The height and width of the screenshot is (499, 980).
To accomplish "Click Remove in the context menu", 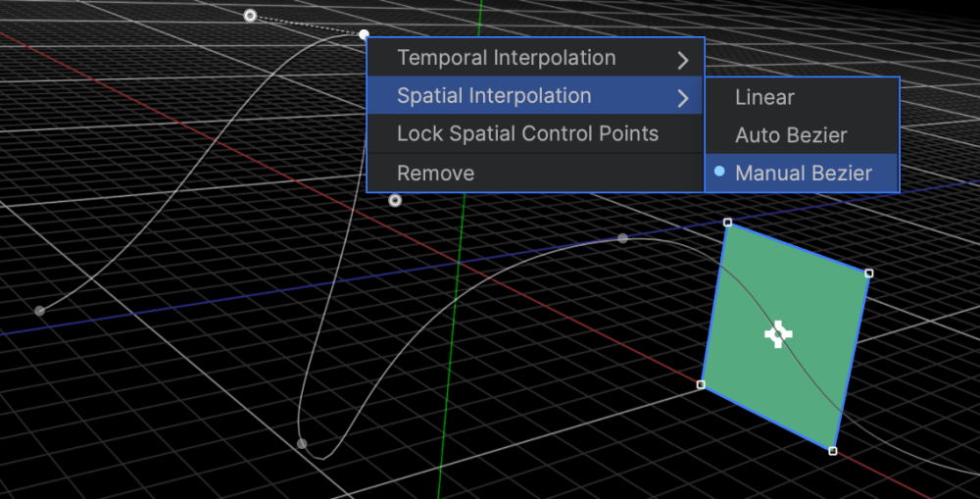I will point(536,174).
